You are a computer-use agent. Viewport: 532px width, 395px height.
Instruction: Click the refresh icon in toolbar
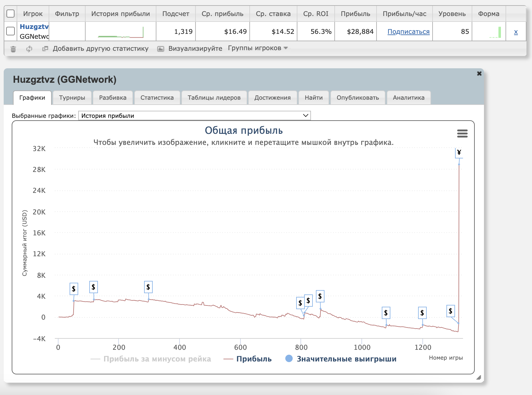[29, 49]
